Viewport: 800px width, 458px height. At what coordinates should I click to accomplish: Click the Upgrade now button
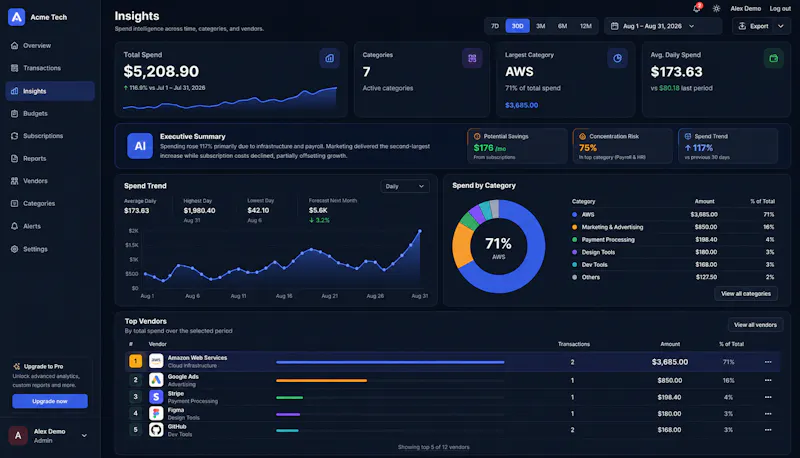[x=50, y=401]
